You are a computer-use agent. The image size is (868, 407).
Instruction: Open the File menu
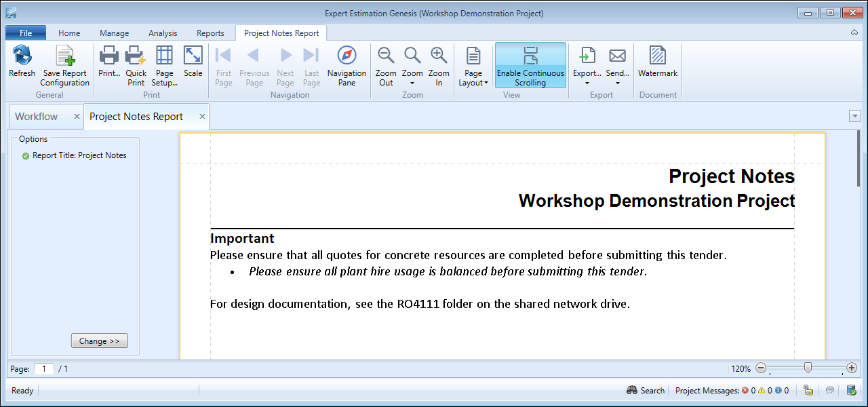coord(26,33)
